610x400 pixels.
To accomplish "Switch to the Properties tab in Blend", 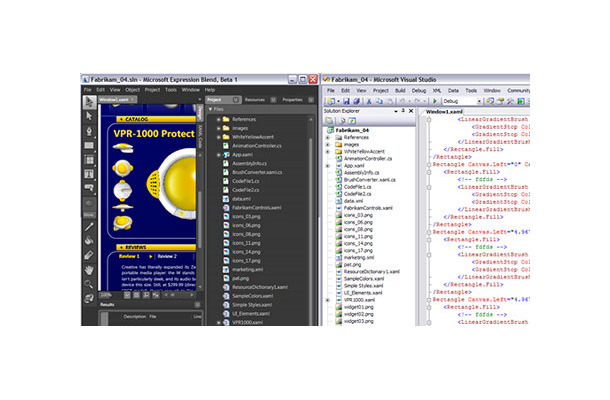I will point(292,100).
